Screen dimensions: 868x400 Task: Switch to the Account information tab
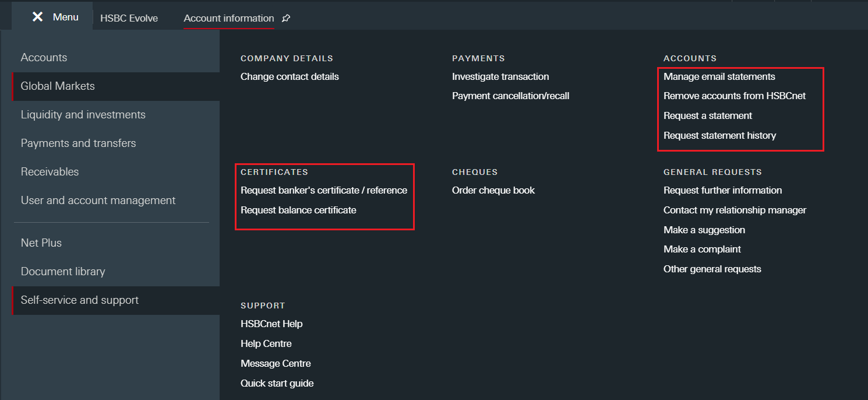tap(228, 18)
